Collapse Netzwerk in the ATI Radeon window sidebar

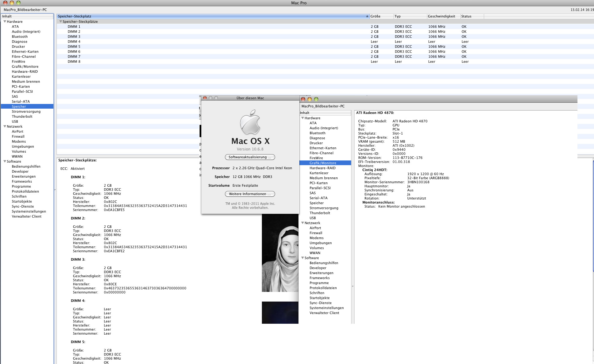coord(302,223)
